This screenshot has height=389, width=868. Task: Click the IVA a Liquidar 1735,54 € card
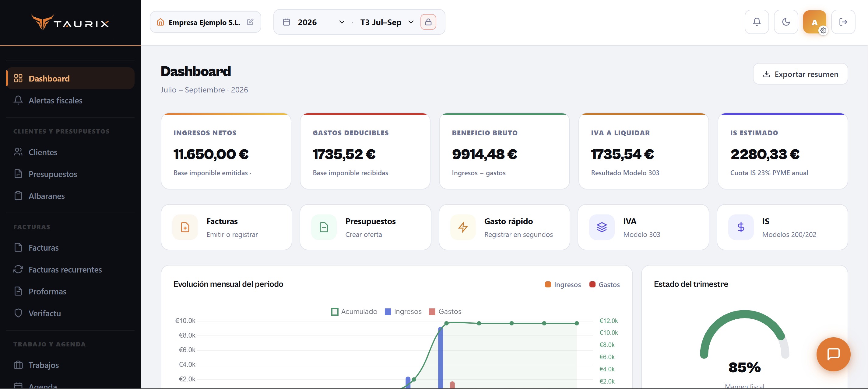click(643, 151)
